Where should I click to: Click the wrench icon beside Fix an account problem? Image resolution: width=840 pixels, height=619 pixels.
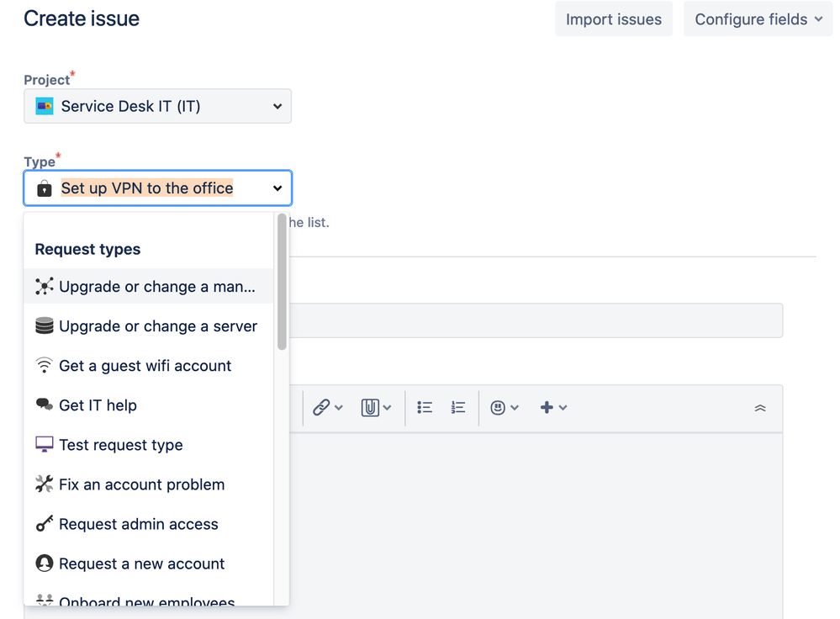tap(45, 484)
